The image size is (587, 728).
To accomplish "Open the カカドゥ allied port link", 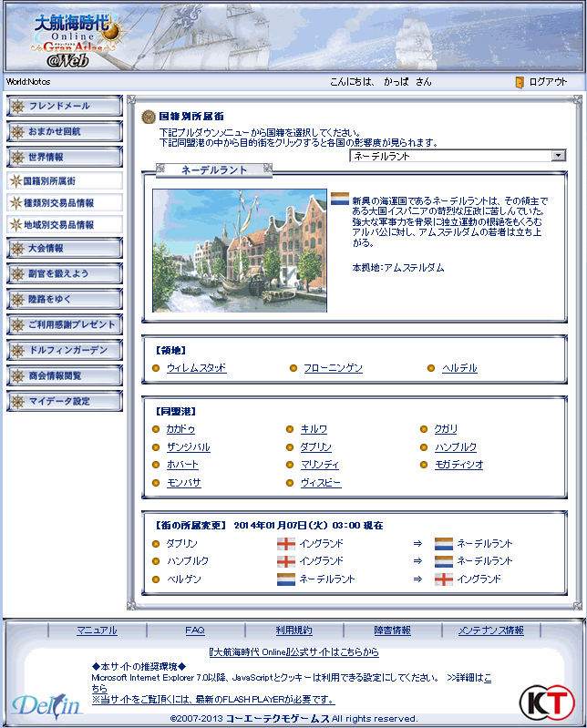I will (x=180, y=429).
